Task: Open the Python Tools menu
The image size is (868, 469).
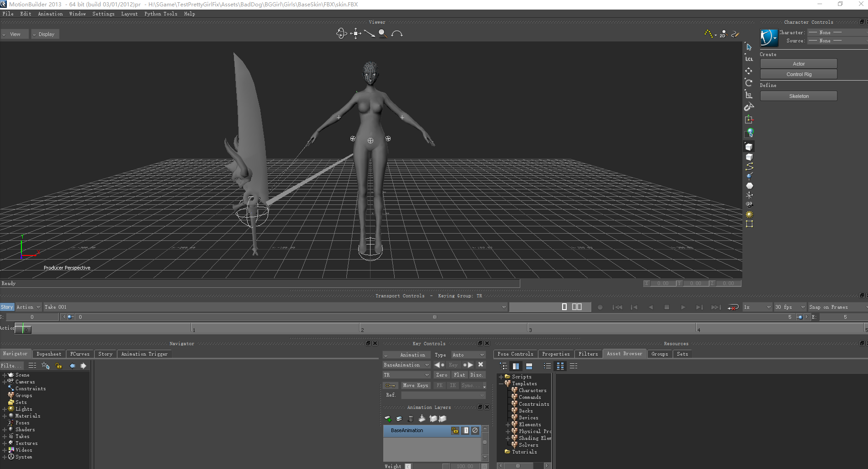Action: 161,14
